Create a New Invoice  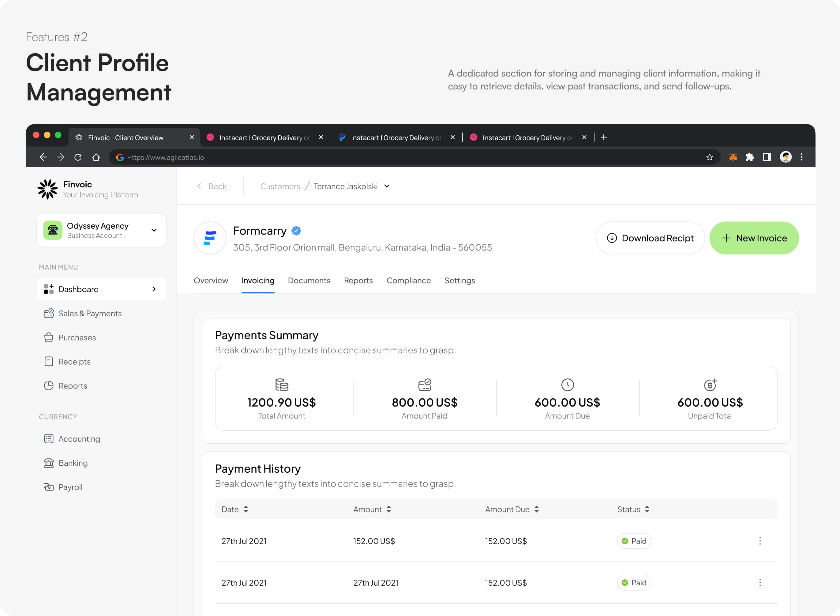click(754, 238)
